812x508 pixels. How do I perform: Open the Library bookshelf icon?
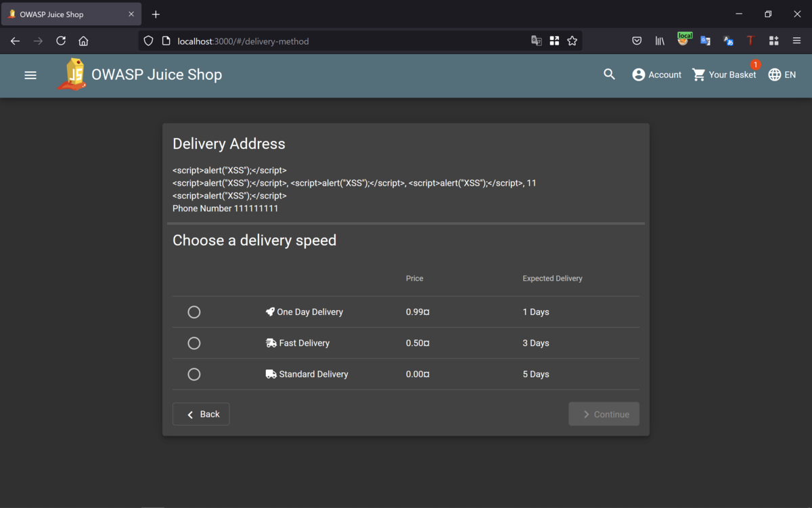pyautogui.click(x=660, y=41)
